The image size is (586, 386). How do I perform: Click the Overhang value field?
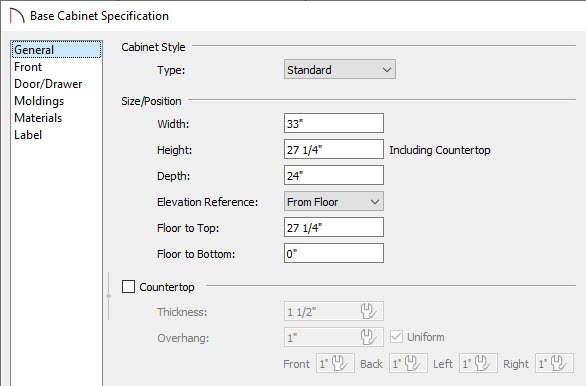tap(334, 337)
